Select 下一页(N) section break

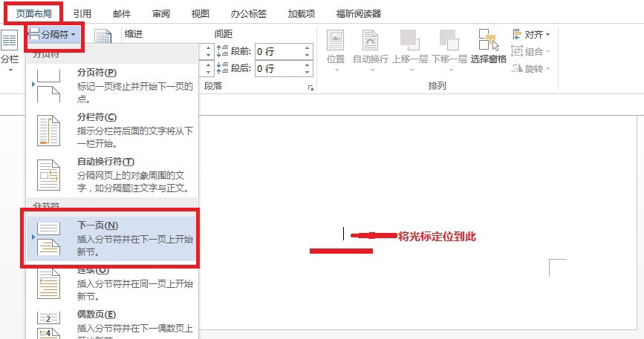coord(111,239)
